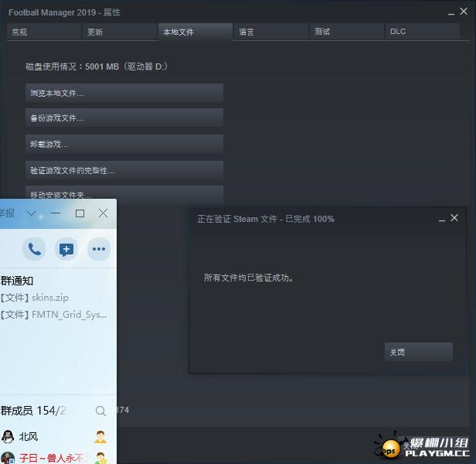
Task: Click 备份游戏文件 button
Action: pyautogui.click(x=124, y=118)
